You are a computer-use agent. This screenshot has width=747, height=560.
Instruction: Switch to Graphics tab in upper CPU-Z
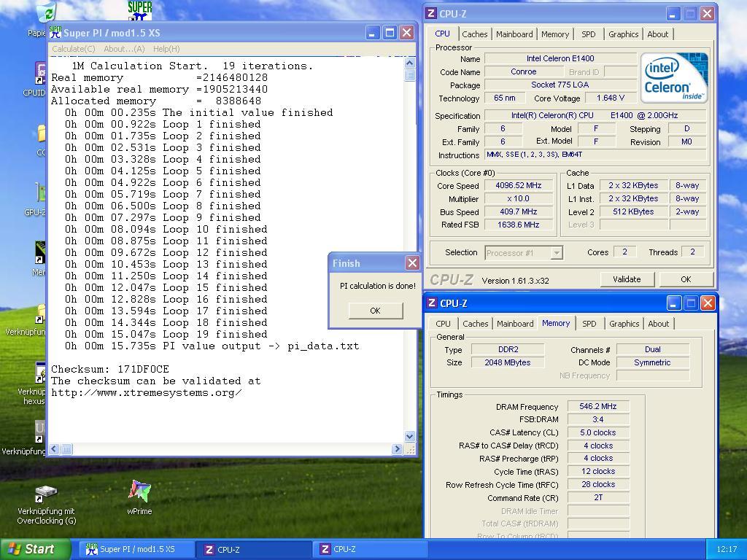(623, 34)
